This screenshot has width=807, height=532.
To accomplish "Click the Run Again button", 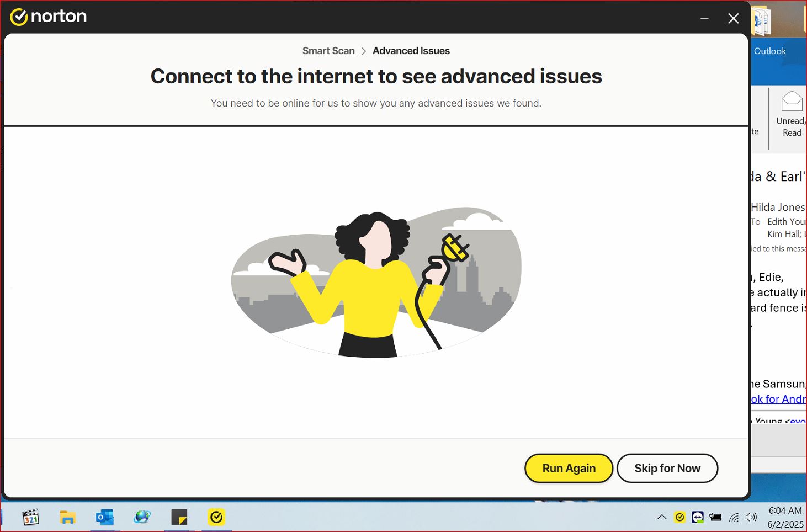I will point(569,468).
